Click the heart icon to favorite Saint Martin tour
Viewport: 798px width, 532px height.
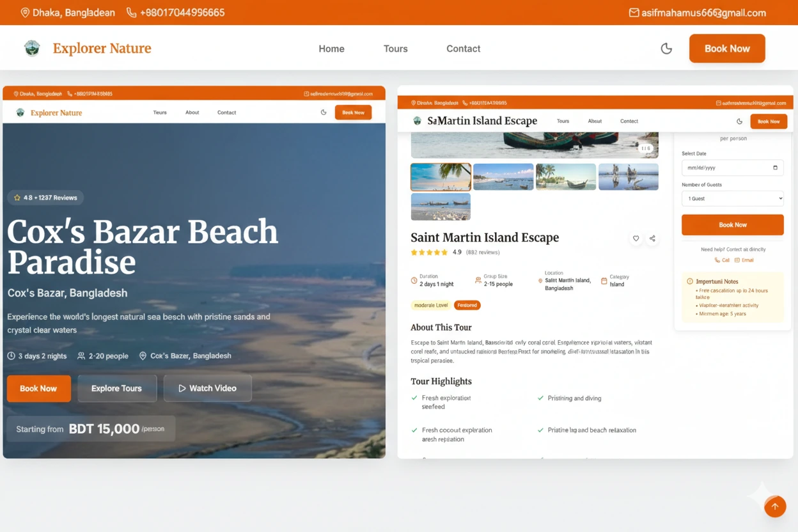(x=636, y=239)
